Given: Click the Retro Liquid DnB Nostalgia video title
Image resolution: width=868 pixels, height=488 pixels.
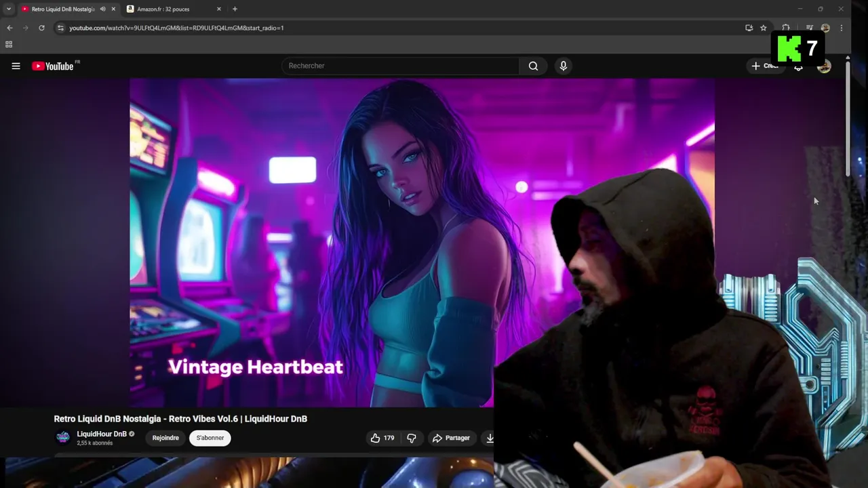Looking at the screenshot, I should click(180, 419).
